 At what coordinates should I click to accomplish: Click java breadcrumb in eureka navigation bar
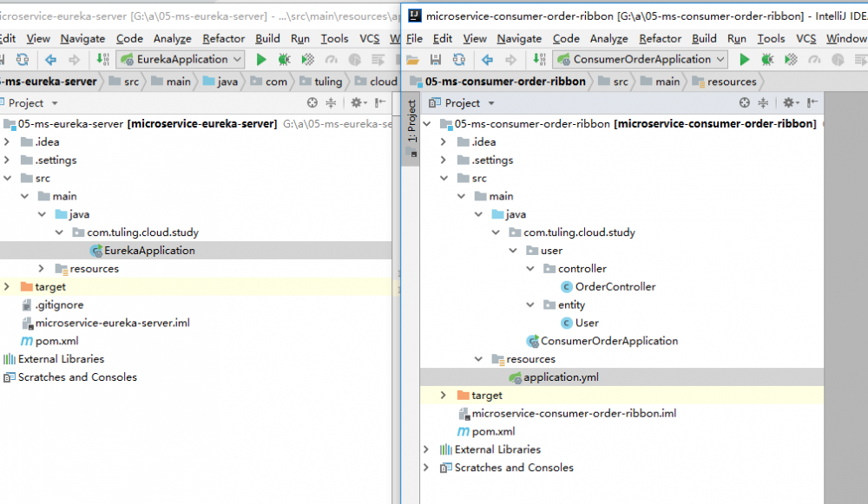(220, 82)
